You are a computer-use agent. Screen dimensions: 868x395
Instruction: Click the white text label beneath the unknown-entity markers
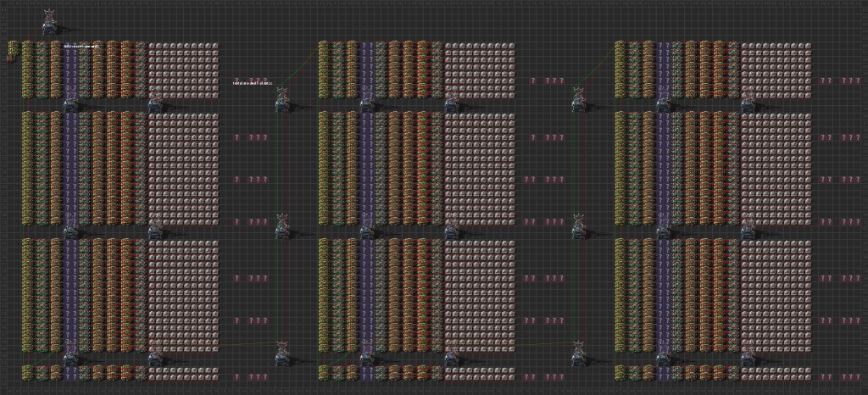coord(253,83)
